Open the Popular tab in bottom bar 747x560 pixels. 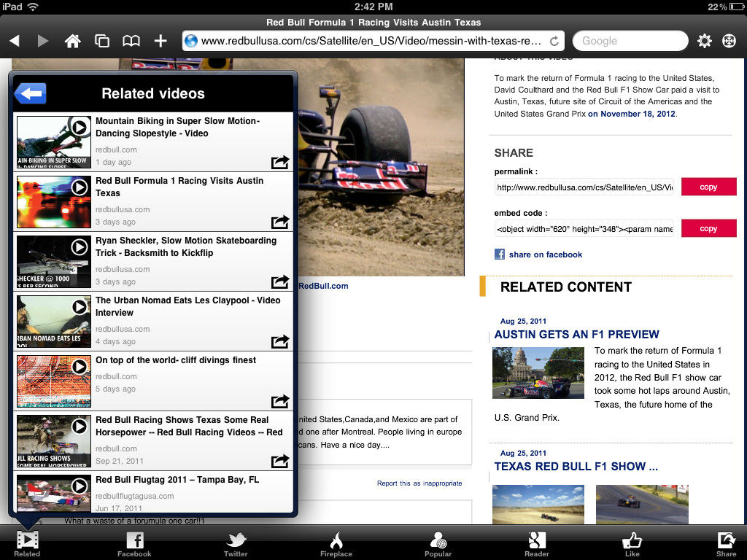tap(438, 544)
